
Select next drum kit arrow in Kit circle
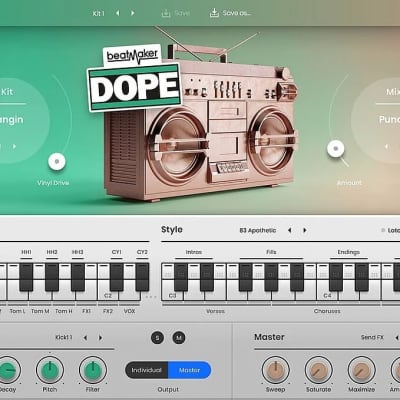click(x=14, y=146)
